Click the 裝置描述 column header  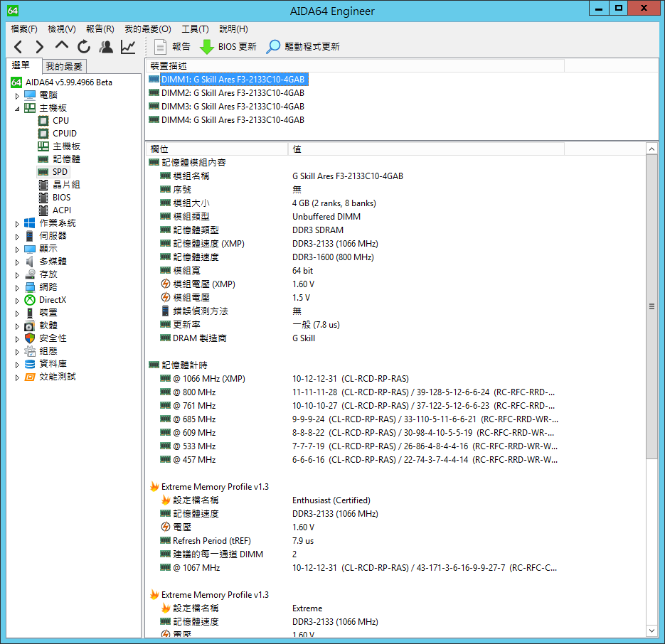point(356,65)
